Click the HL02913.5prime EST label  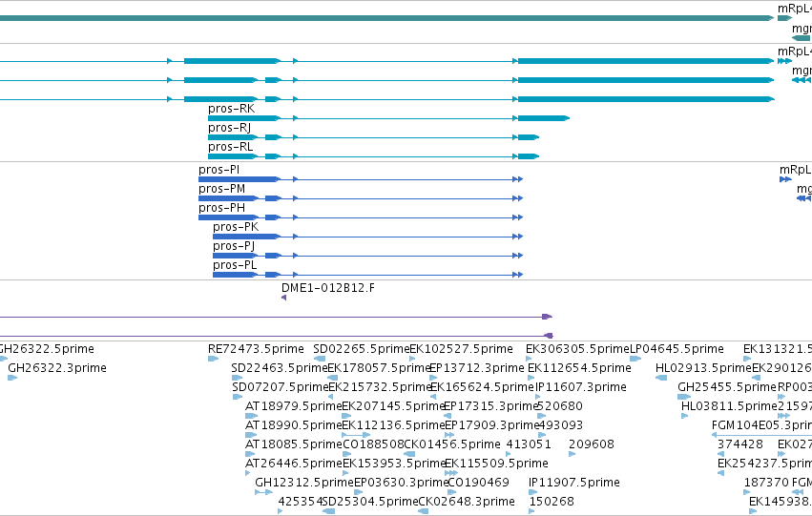click(703, 368)
